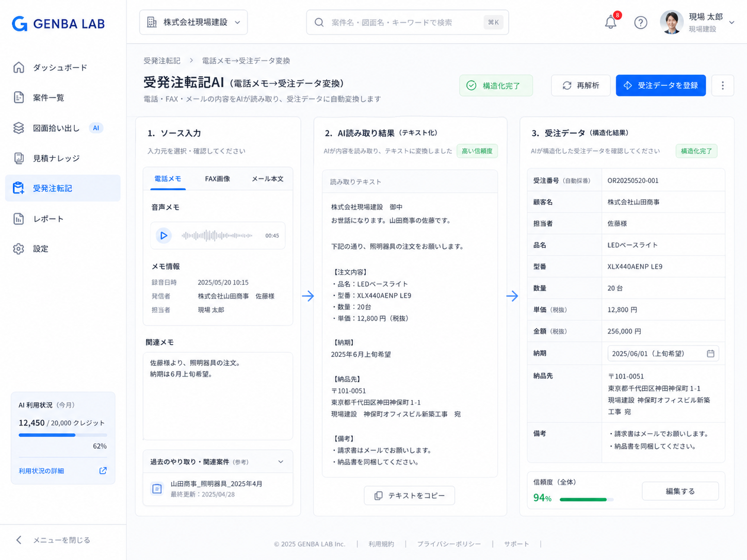Open the help question mark icon
This screenshot has height=560, width=747.
pos(641,23)
